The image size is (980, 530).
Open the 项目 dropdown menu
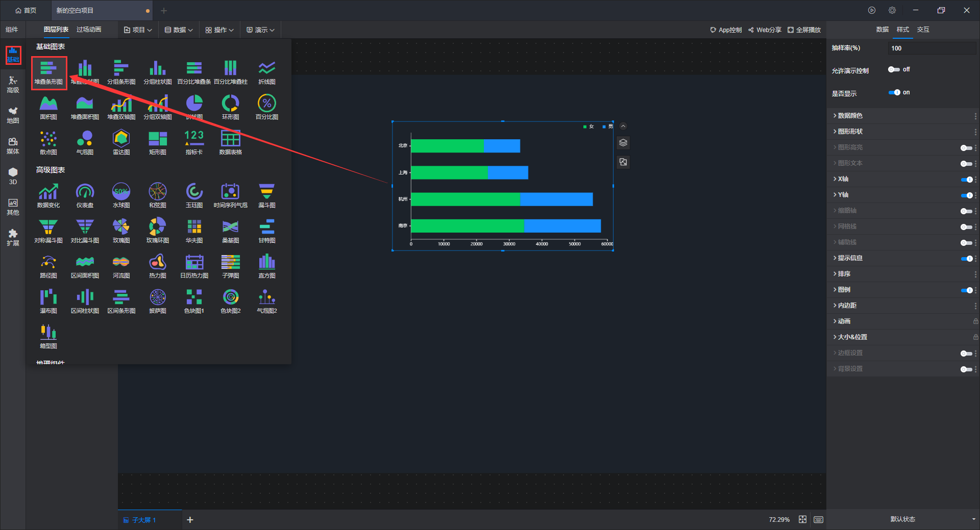[x=138, y=30]
